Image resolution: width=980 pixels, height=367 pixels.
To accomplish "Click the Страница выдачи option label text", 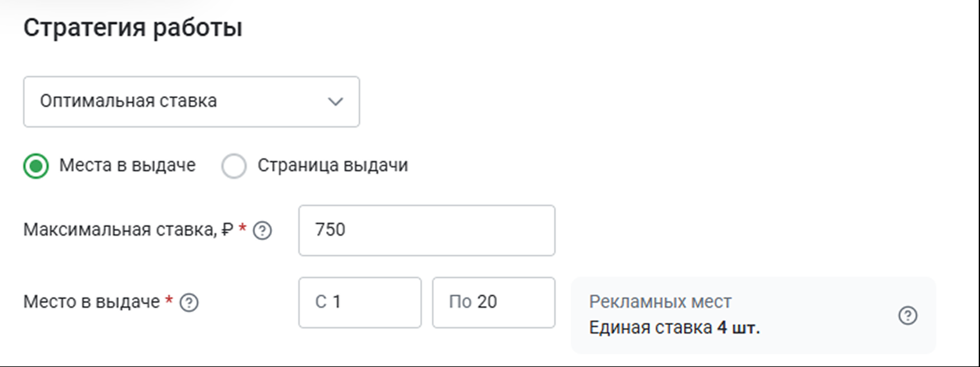I will click(x=332, y=165).
